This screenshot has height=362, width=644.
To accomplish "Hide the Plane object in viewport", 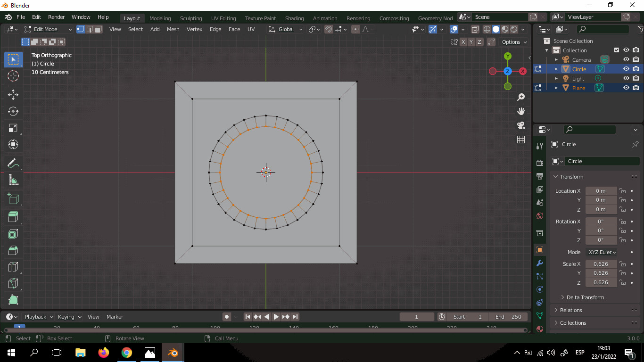I will 626,88.
